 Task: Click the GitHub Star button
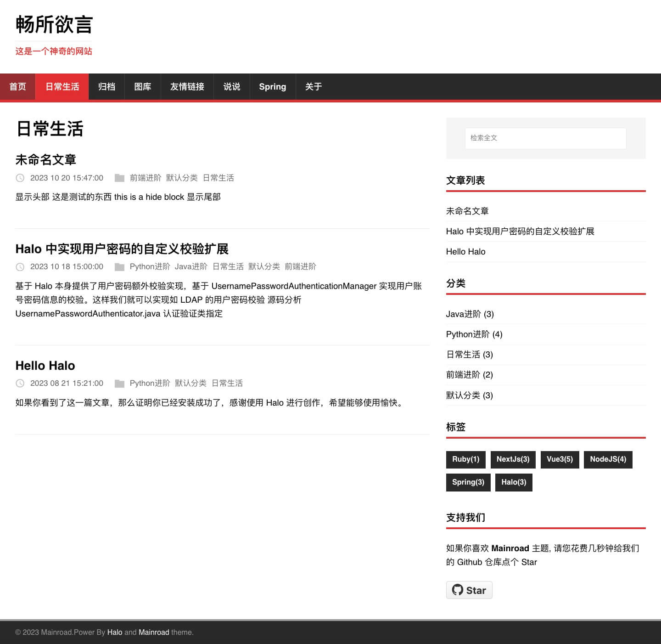click(469, 590)
